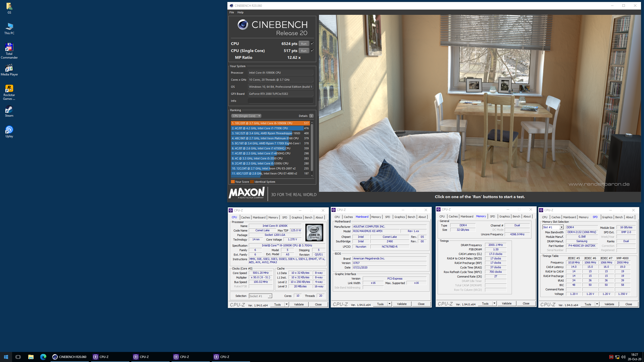Open File Explorer from the taskbar

(x=31, y=357)
